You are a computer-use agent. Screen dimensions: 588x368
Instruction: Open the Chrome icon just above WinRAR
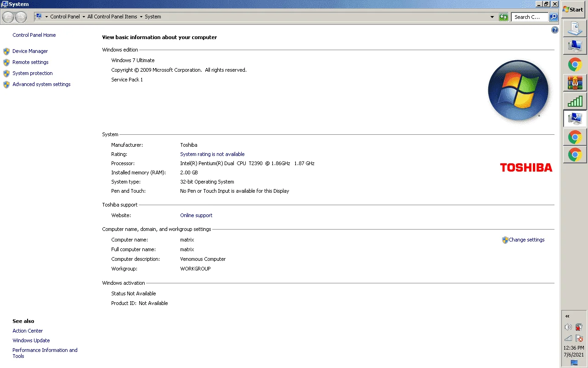tap(575, 64)
